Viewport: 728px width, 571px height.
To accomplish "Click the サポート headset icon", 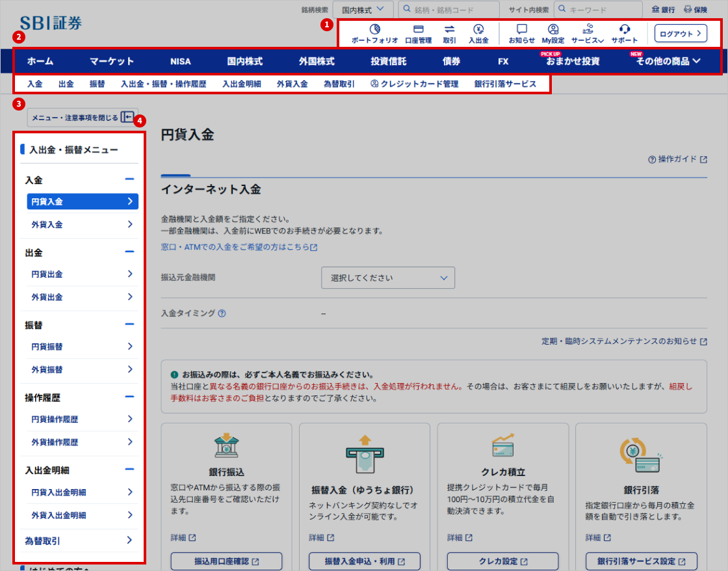I will point(625,29).
